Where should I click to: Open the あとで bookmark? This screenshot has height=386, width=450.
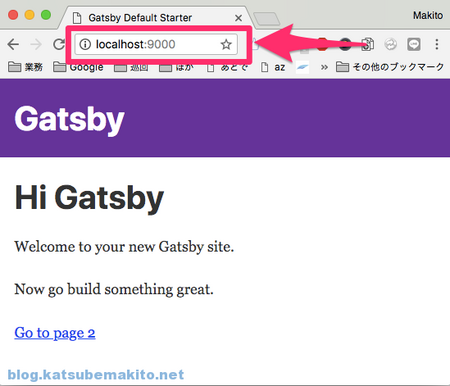tap(227, 67)
